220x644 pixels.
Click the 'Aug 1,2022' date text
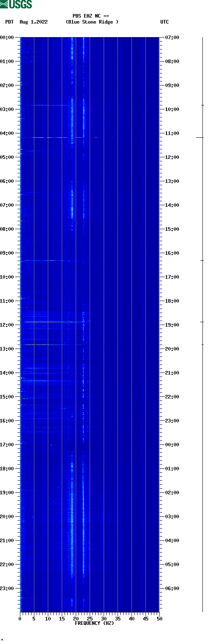tap(33, 22)
